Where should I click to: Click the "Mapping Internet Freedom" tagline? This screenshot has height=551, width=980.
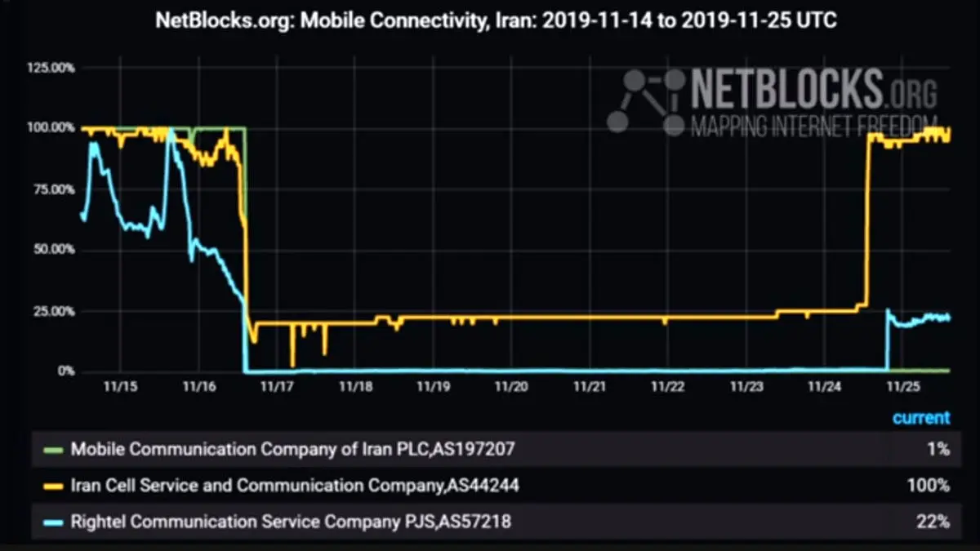click(x=813, y=125)
